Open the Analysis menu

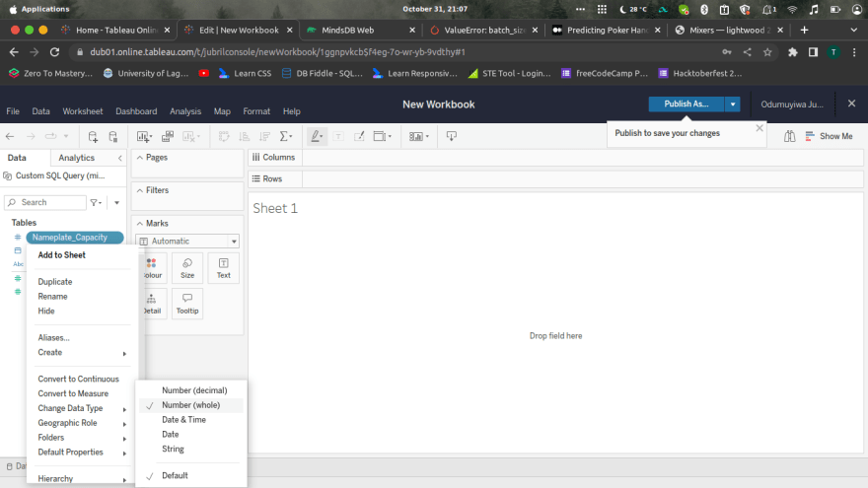pos(185,111)
